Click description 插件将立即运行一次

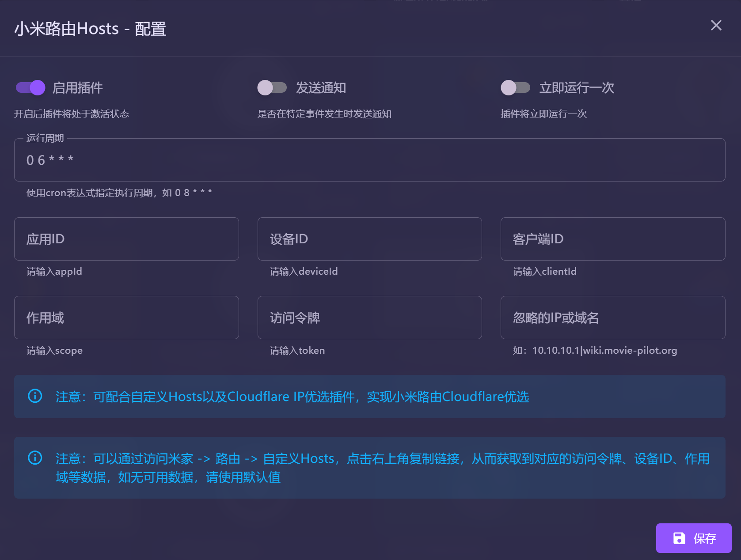[x=543, y=114]
